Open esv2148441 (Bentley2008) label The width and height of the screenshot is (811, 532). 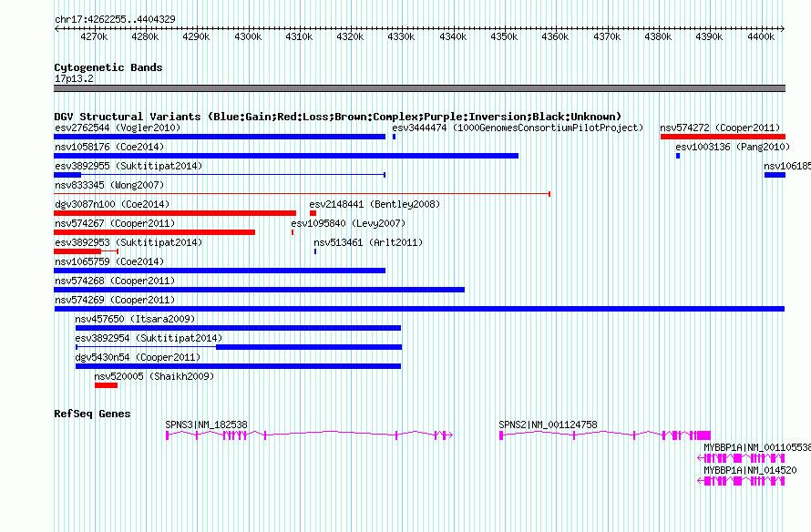point(375,204)
